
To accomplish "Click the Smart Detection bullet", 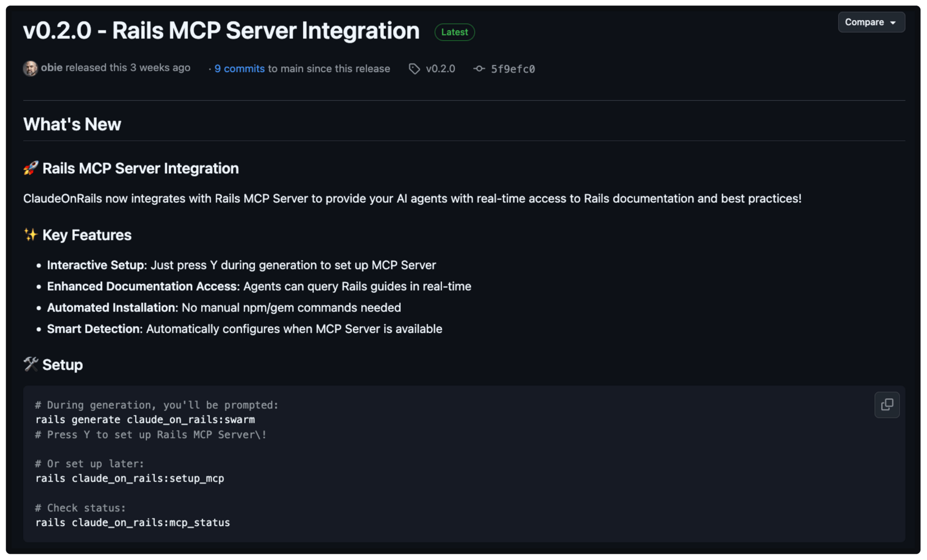I will 244,329.
